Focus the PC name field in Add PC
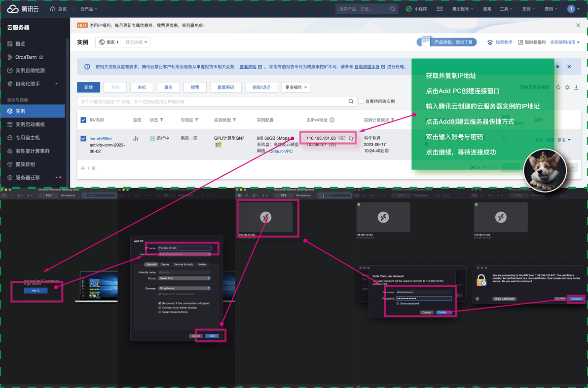Viewport: 588px width, 388px height. [x=184, y=248]
